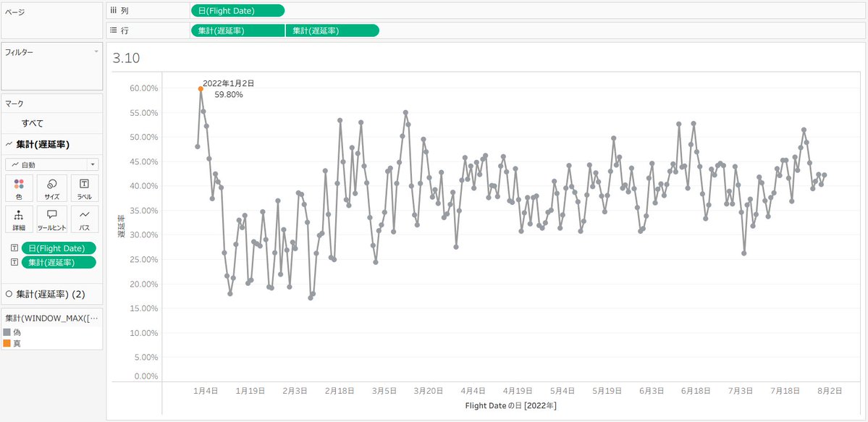Screen dimensions: 868x422
Task: Click the rows shelf icon next to 行
Action: tap(114, 30)
